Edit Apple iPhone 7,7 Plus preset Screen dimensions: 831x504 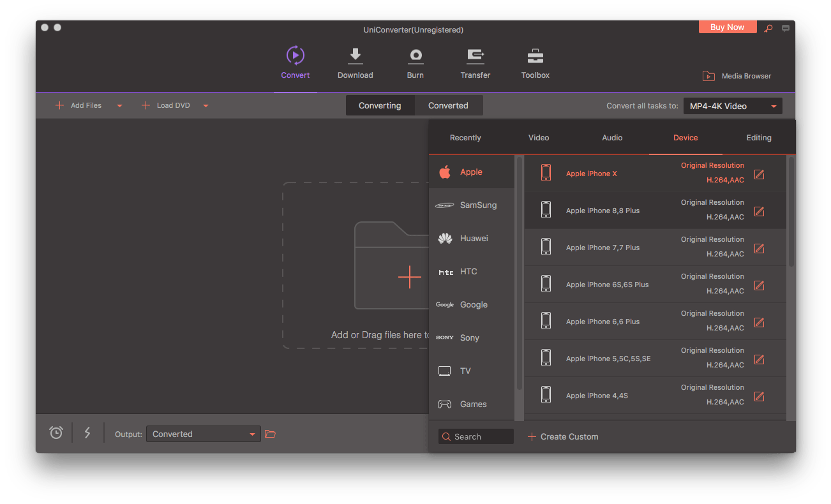(x=759, y=248)
